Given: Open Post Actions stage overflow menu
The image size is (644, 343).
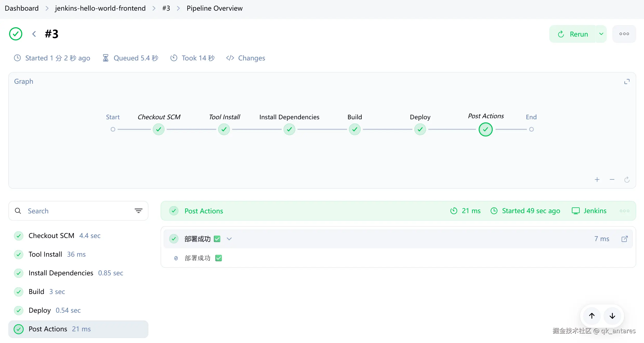Looking at the screenshot, I should click(624, 211).
